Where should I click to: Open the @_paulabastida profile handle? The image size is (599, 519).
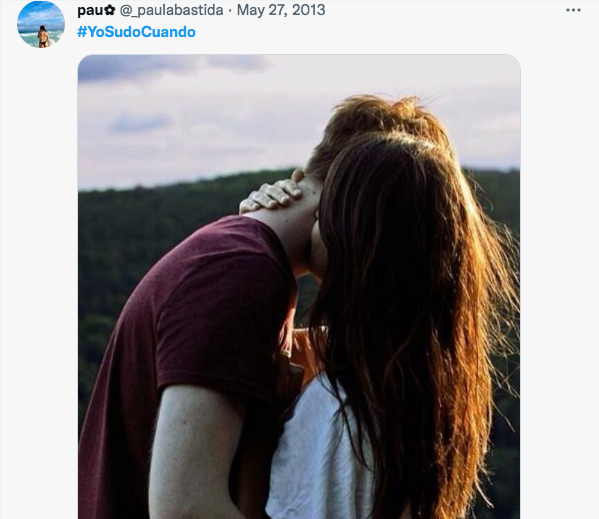[x=172, y=10]
